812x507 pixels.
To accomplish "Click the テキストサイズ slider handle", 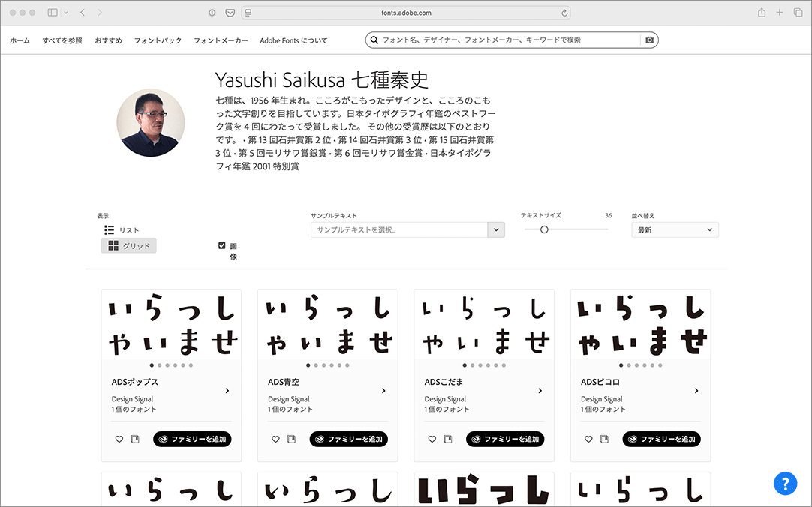I will point(544,229).
